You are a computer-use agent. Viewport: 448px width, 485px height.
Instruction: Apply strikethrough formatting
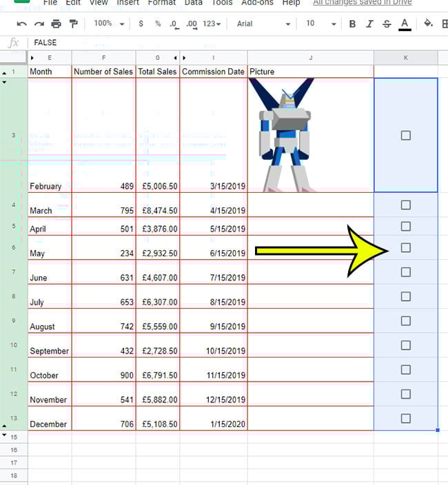387,24
